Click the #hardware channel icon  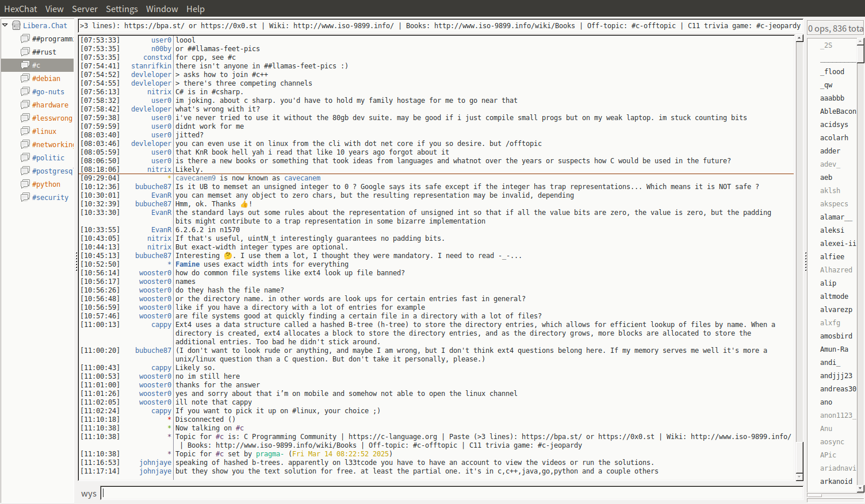[25, 105]
